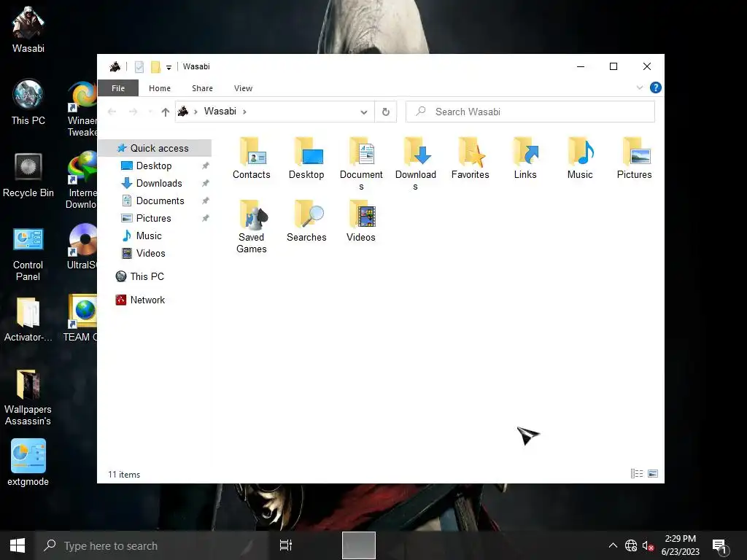Click the Search Wasabi field
The height and width of the screenshot is (560, 747).
tap(530, 112)
